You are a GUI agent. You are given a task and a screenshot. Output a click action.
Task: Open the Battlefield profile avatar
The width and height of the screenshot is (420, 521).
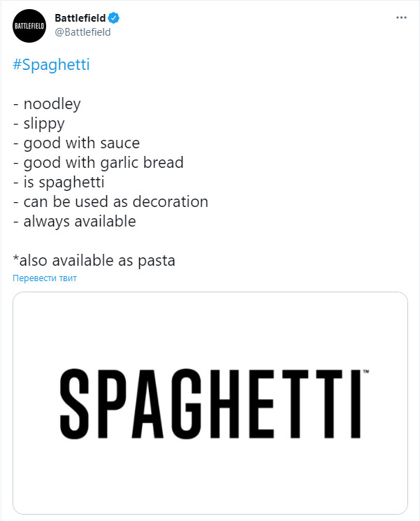[x=29, y=26]
